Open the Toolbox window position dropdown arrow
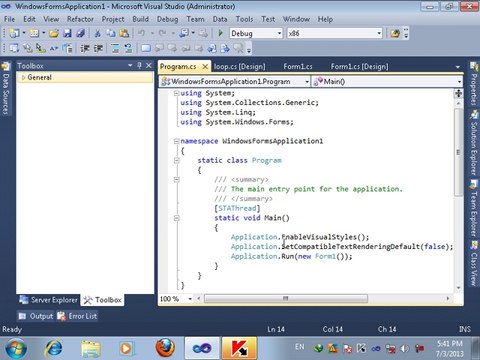This screenshot has width=480, height=360. (130, 65)
